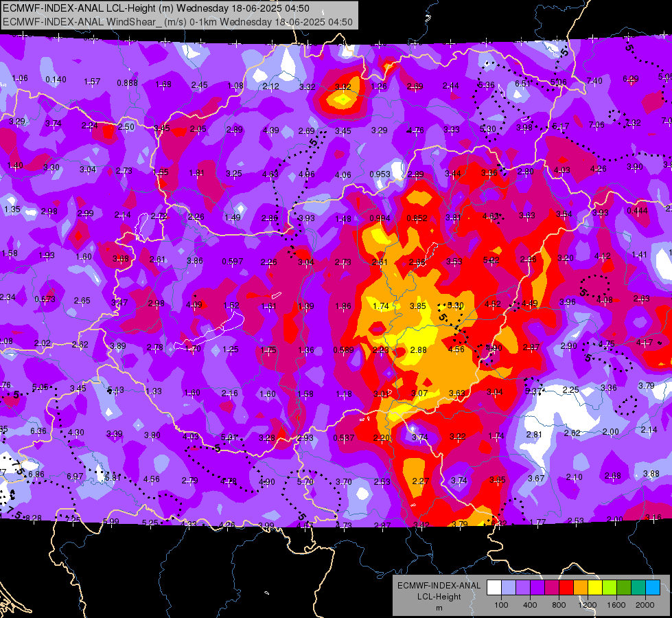
Task: Click the wind shear value 6.29
Action: 630,78
